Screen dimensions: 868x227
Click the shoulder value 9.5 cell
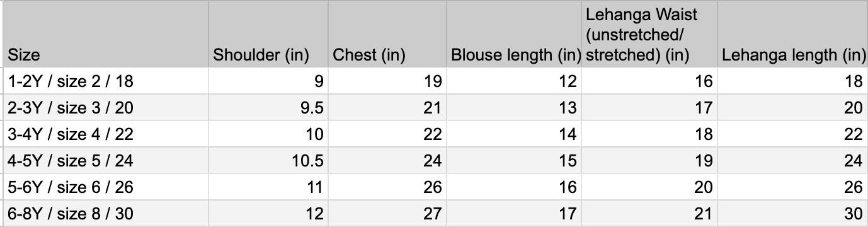tap(268, 108)
